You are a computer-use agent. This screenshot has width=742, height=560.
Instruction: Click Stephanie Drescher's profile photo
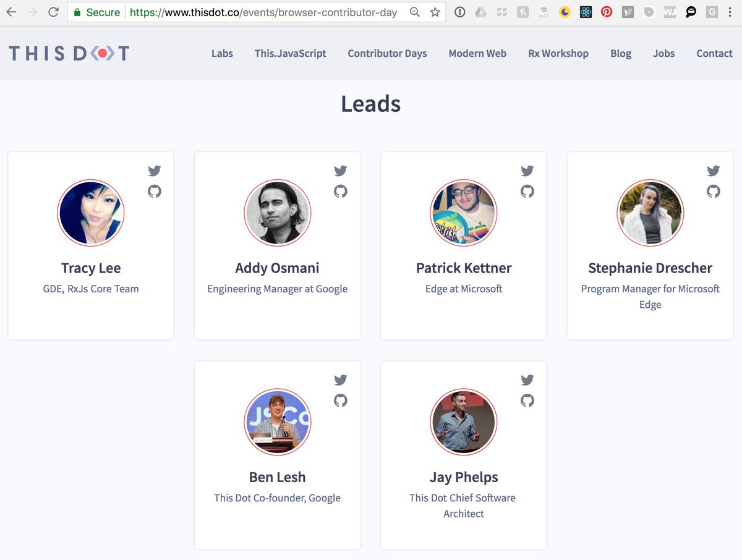coord(650,213)
